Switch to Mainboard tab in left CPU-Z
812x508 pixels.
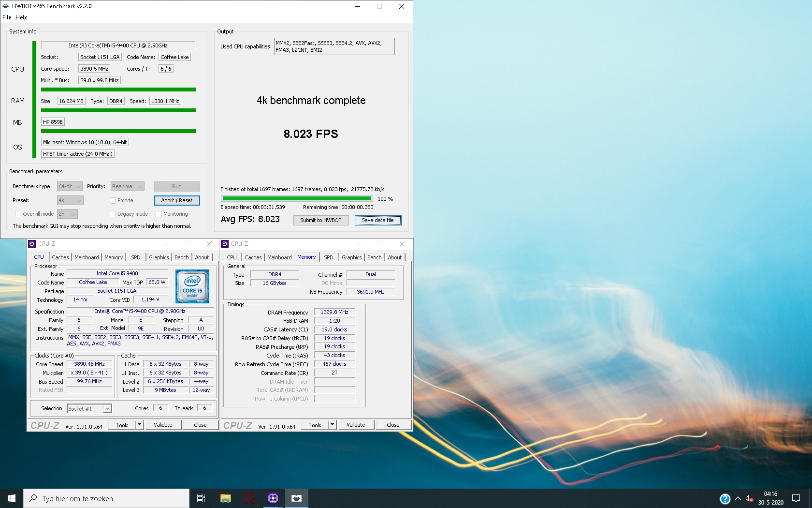pyautogui.click(x=87, y=257)
